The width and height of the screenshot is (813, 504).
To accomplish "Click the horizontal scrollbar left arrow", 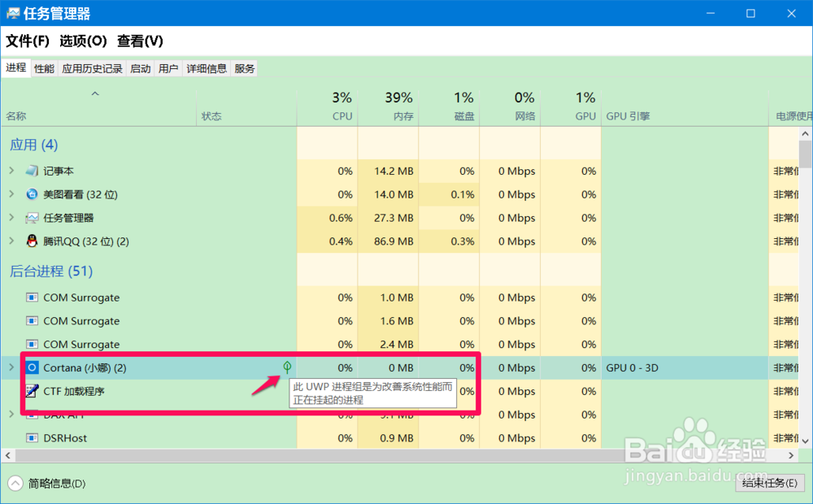I will tap(8, 455).
